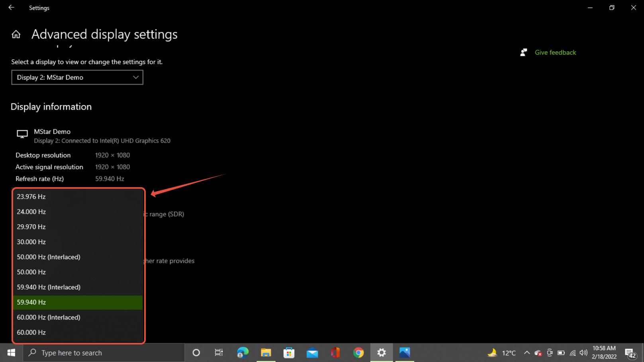
Task: Open the Give feedback link
Action: (555, 53)
